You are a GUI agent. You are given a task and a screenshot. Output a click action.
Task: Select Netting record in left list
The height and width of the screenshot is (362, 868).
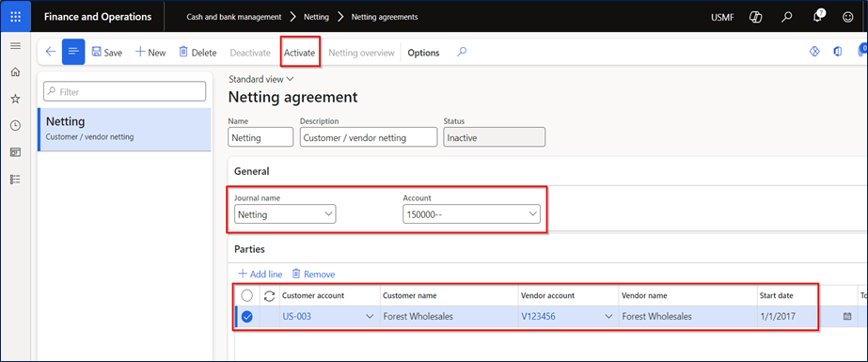tap(124, 129)
